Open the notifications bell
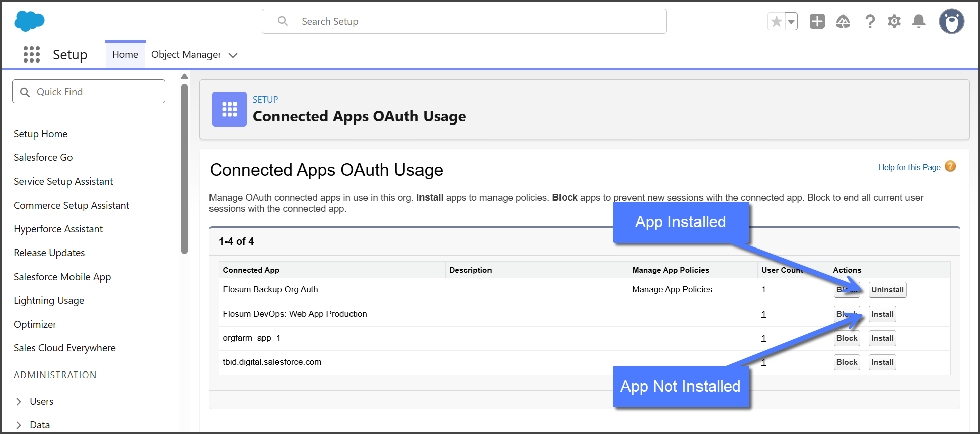The width and height of the screenshot is (980, 434). [919, 21]
